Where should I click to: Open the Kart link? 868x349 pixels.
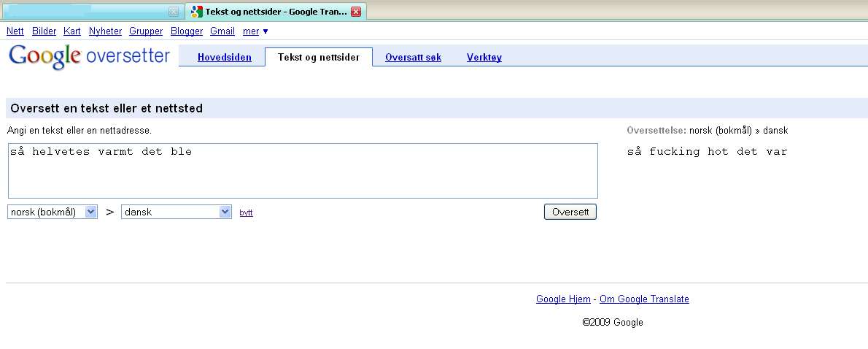pyautogui.click(x=72, y=31)
